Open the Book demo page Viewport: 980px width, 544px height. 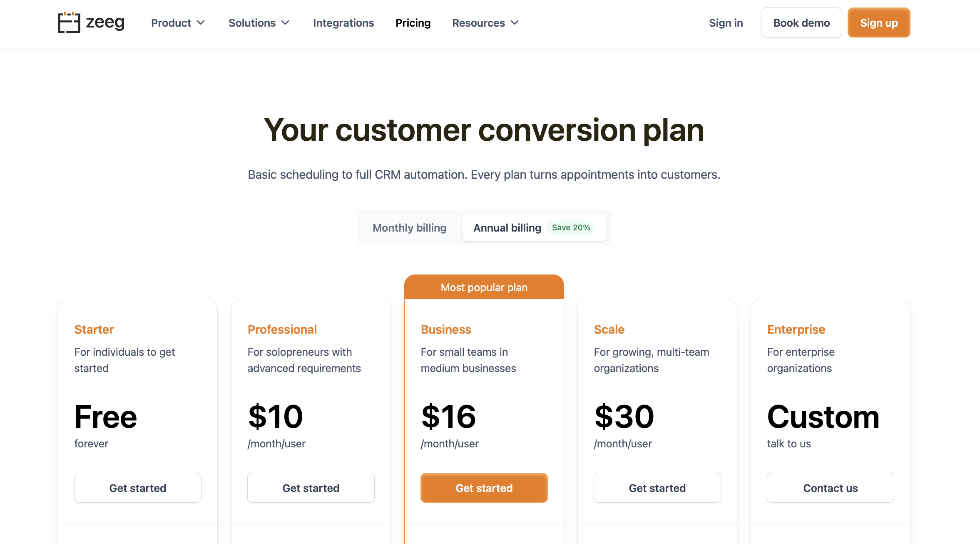[x=801, y=22]
